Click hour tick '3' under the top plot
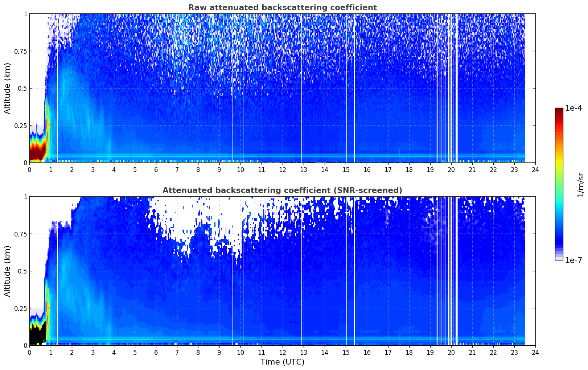The height and width of the screenshot is (370, 588). pos(93,169)
